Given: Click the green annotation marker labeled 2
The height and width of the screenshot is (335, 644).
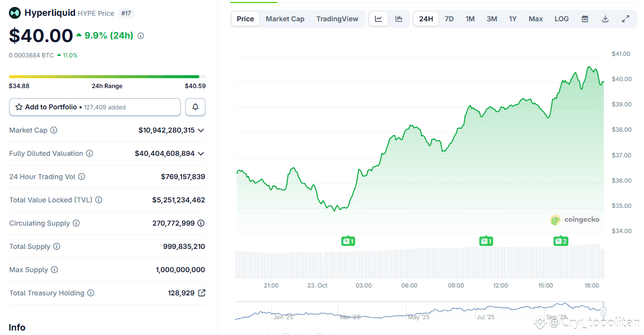Looking at the screenshot, I should point(561,241).
